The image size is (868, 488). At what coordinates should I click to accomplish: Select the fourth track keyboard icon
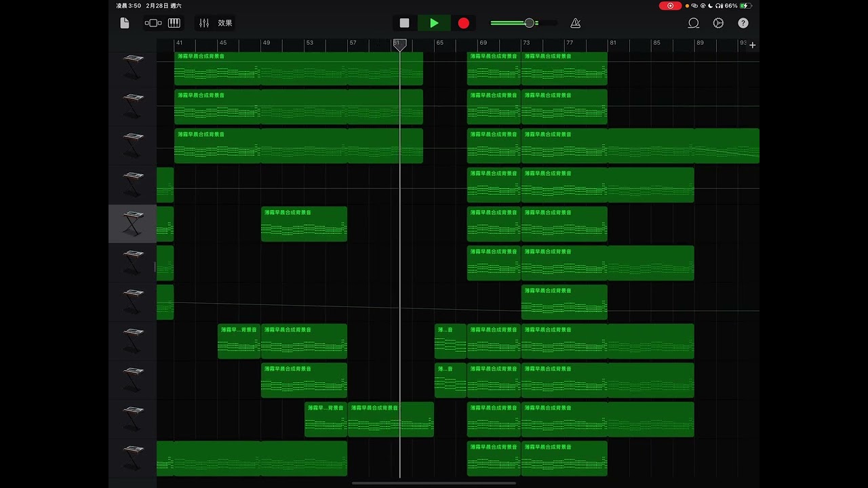tap(133, 185)
